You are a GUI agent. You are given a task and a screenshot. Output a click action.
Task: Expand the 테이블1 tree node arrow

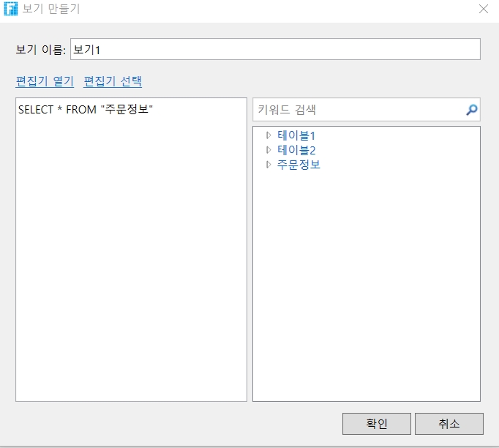pyautogui.click(x=269, y=135)
